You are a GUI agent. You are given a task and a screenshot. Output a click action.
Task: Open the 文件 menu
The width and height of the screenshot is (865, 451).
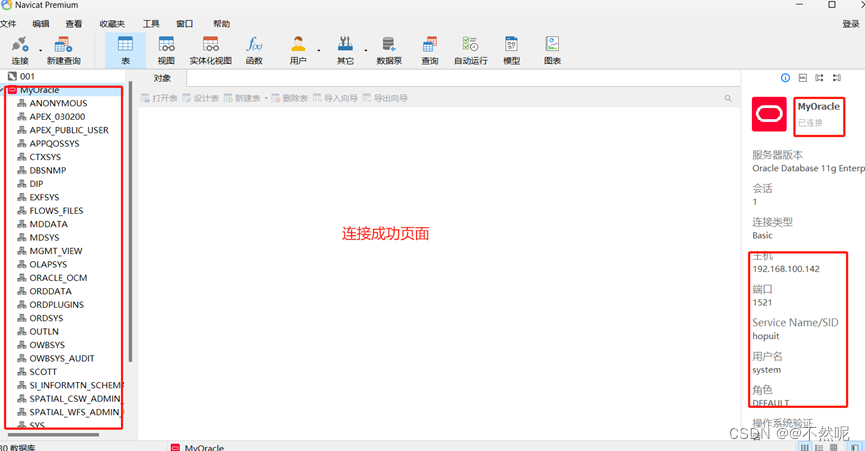(8, 24)
